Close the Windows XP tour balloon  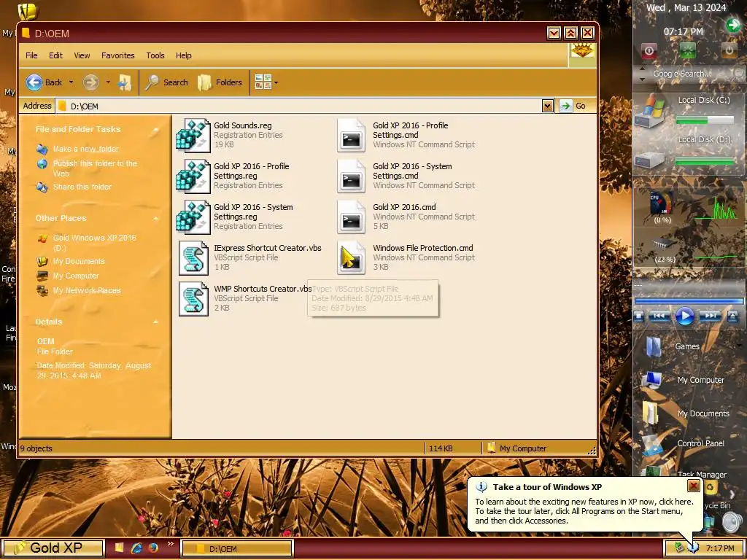coord(694,486)
